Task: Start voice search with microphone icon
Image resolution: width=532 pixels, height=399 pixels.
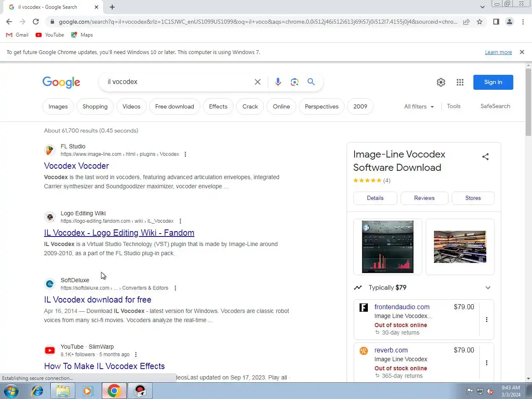Action: point(278,82)
